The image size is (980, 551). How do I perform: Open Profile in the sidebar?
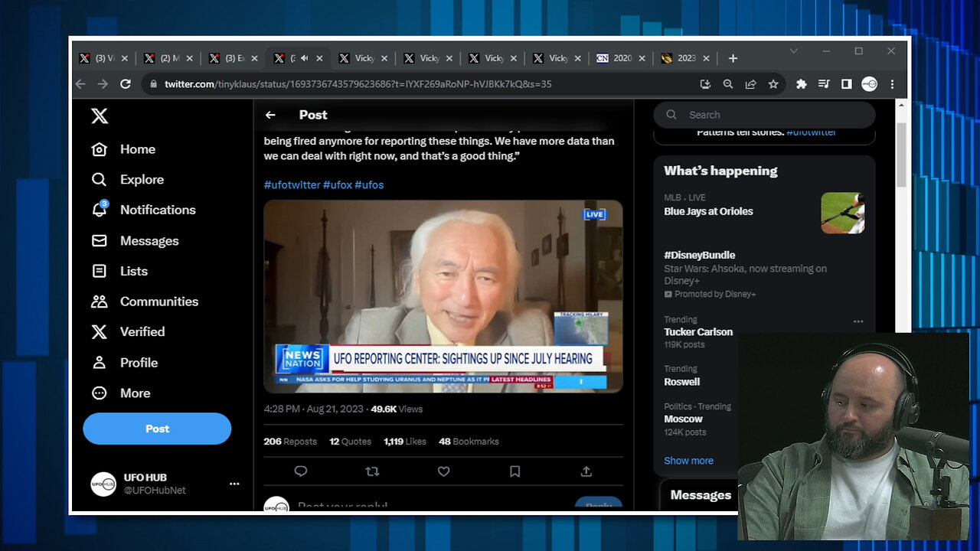tap(124, 363)
